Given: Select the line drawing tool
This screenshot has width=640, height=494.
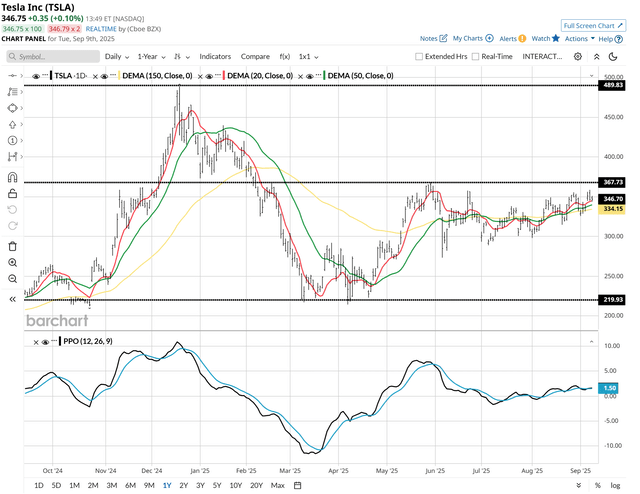Looking at the screenshot, I should point(12,76).
